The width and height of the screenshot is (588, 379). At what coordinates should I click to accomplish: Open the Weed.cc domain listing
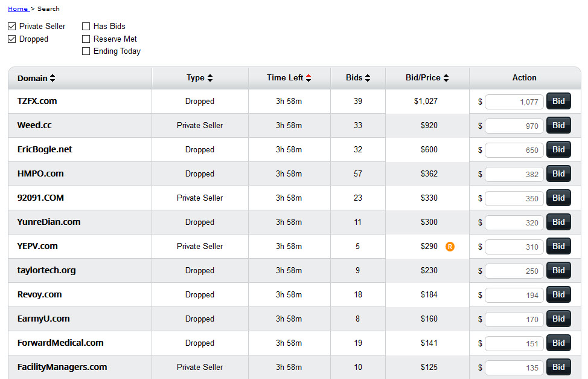coord(34,125)
